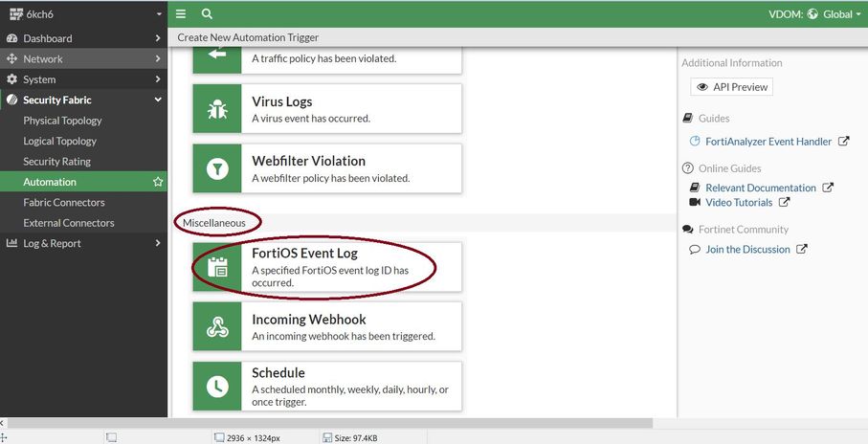The width and height of the screenshot is (868, 444).
Task: Click the external link icon after FortiAnalyzer Event Handler
Action: pyautogui.click(x=844, y=142)
